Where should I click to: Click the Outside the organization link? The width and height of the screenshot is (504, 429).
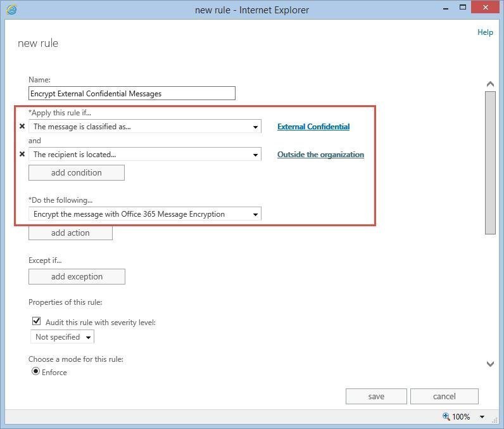(320, 155)
